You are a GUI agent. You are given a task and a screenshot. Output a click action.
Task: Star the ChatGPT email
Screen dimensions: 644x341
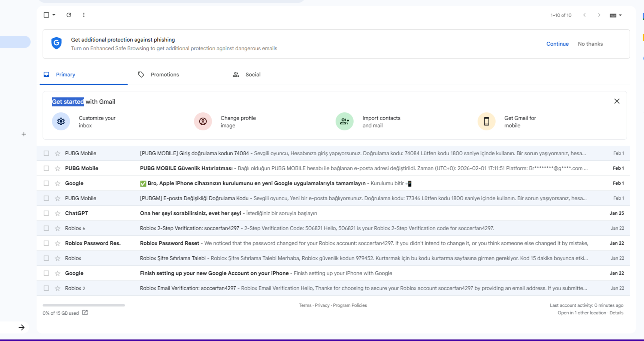point(58,213)
